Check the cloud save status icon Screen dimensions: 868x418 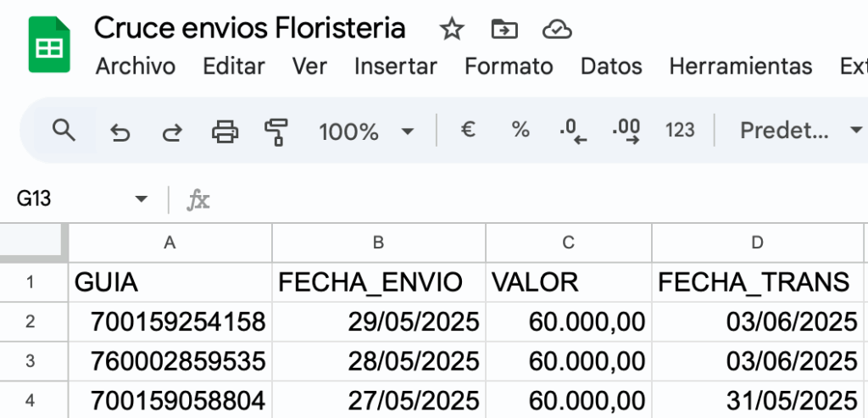coord(557,29)
